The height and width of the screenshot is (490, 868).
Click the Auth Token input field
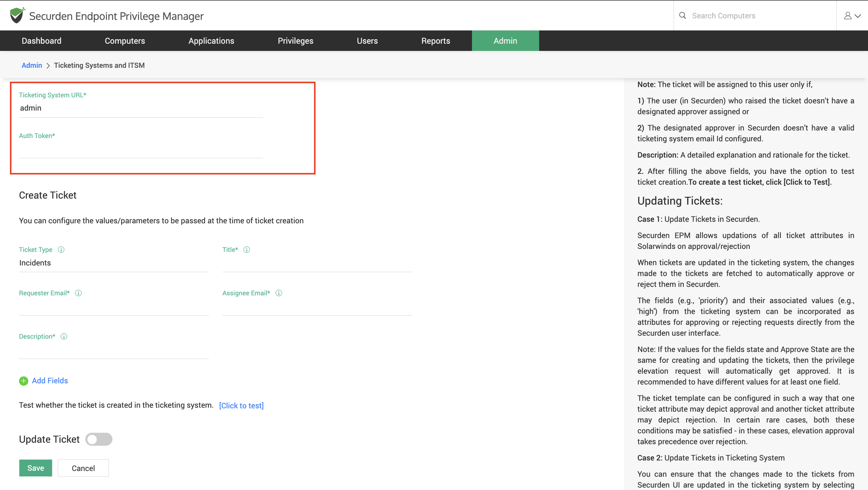(x=141, y=150)
